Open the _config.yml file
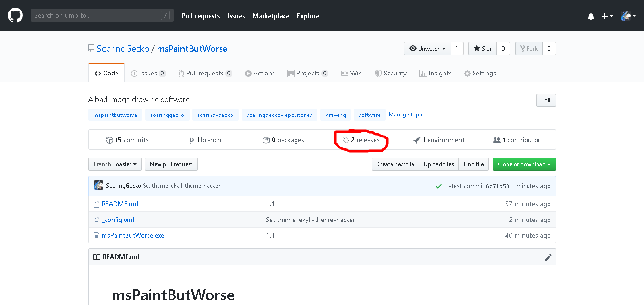644x305 pixels. click(x=118, y=220)
